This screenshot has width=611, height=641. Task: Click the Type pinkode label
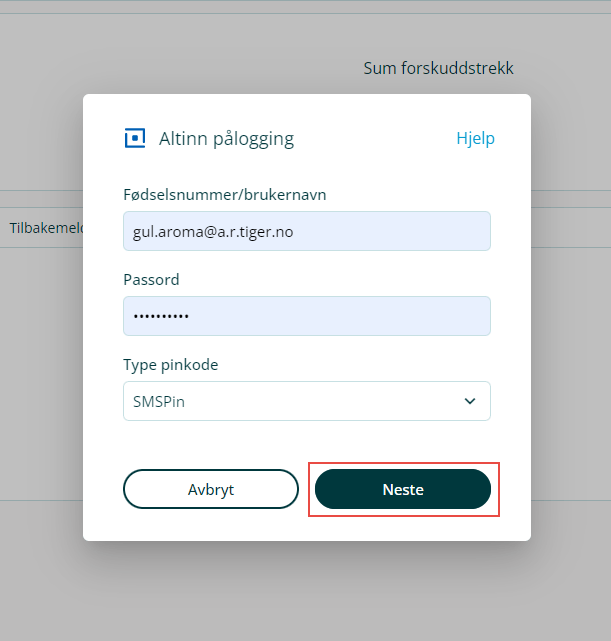click(170, 364)
